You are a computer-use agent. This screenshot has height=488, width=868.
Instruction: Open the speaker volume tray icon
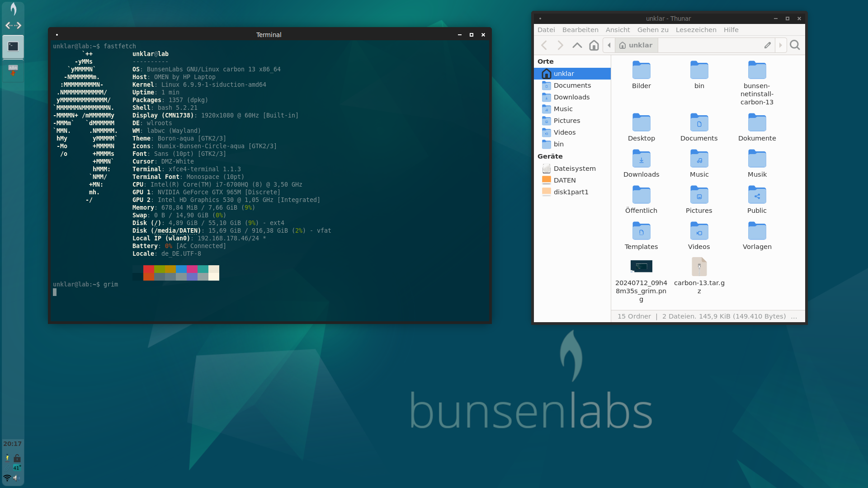(x=17, y=478)
